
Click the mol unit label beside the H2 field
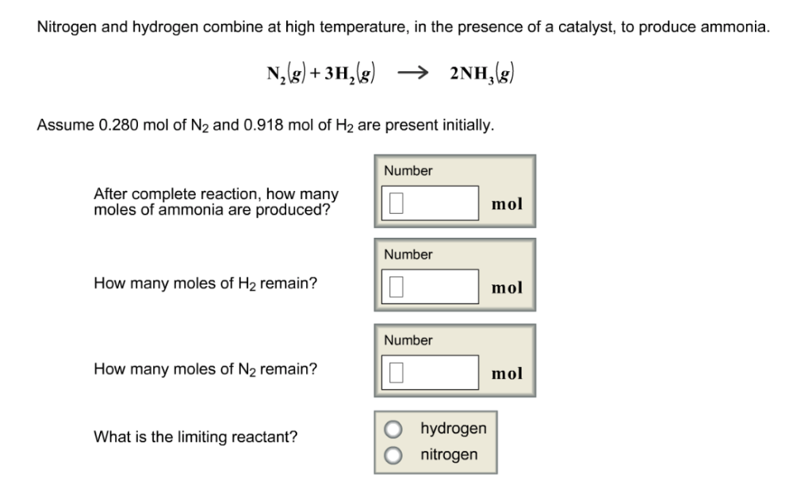coord(507,288)
